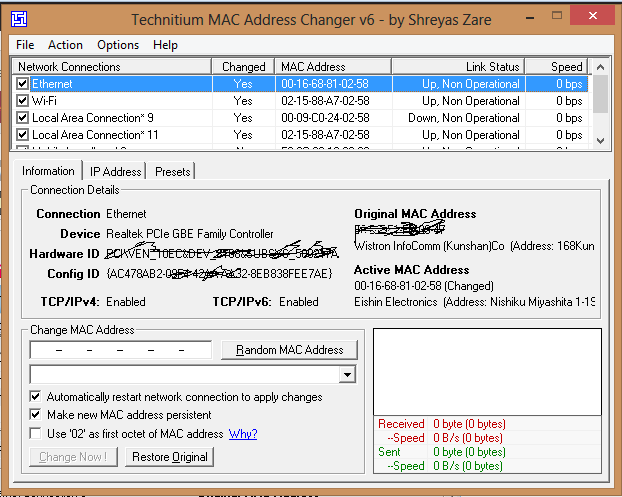Minimize the MAC Address Changer window
The height and width of the screenshot is (497, 622).
point(530,17)
